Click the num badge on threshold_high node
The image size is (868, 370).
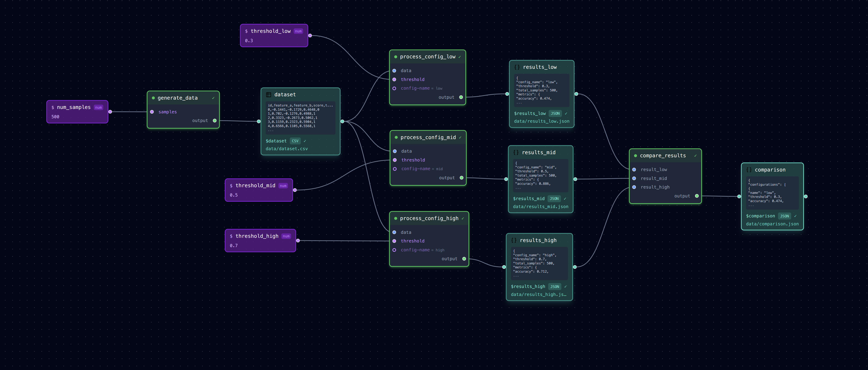tap(286, 236)
